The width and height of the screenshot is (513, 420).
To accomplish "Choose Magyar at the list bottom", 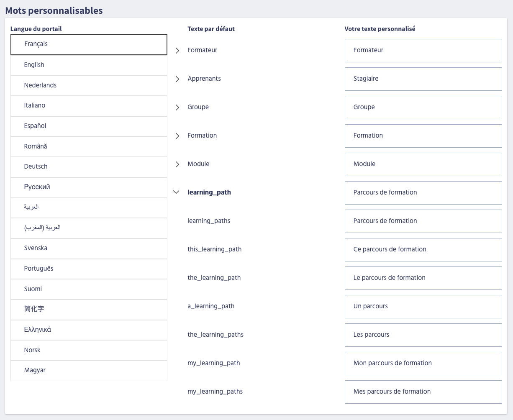I will (89, 370).
